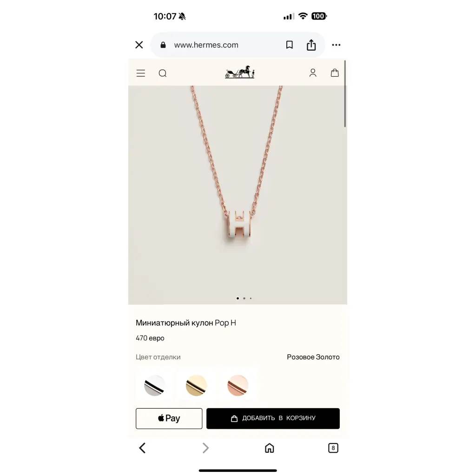Open the shopping bag icon
Image resolution: width=476 pixels, height=476 pixels.
coord(335,73)
